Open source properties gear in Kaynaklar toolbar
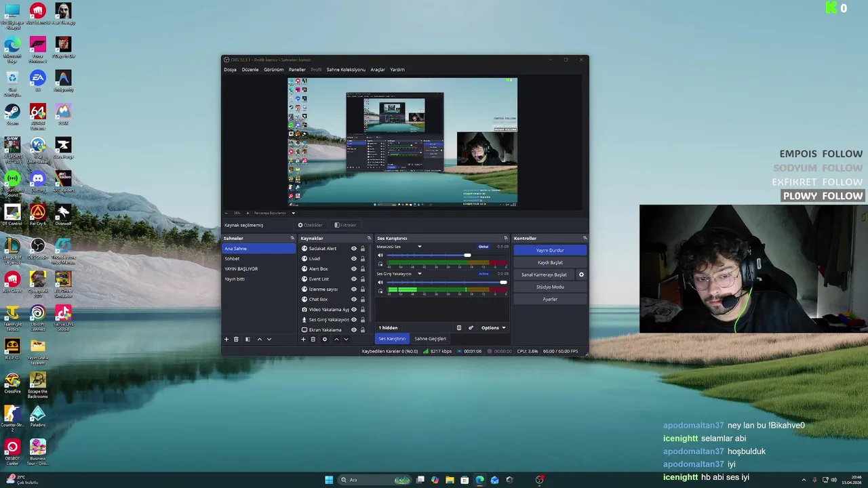The height and width of the screenshot is (488, 868). pos(324,339)
